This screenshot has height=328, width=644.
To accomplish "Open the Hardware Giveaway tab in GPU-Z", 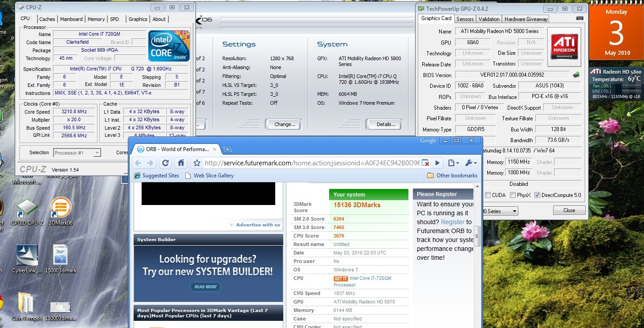I will (x=526, y=19).
